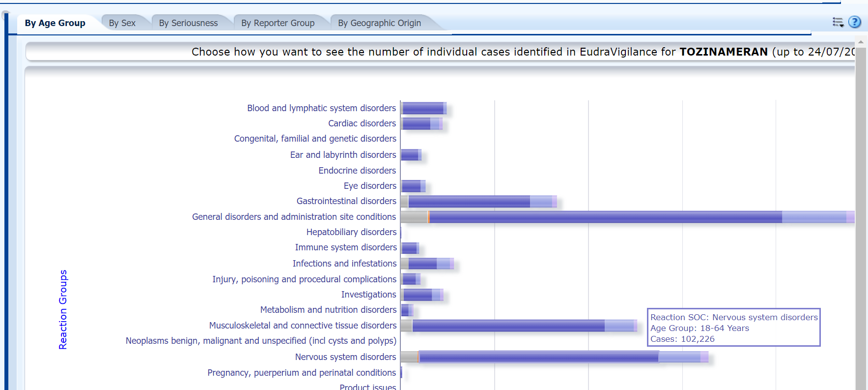Click Nervous system disorders dark blue bar segment
The width and height of the screenshot is (868, 390).
click(x=538, y=357)
